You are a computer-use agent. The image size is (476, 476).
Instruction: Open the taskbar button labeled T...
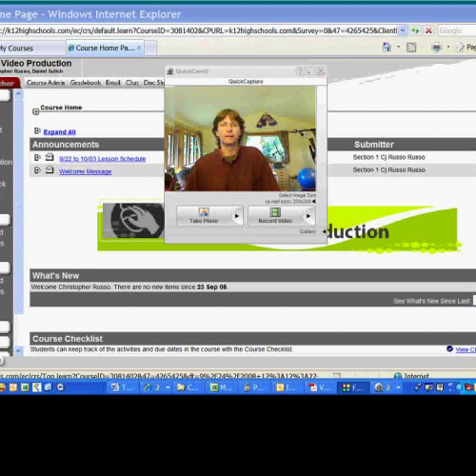point(124,387)
